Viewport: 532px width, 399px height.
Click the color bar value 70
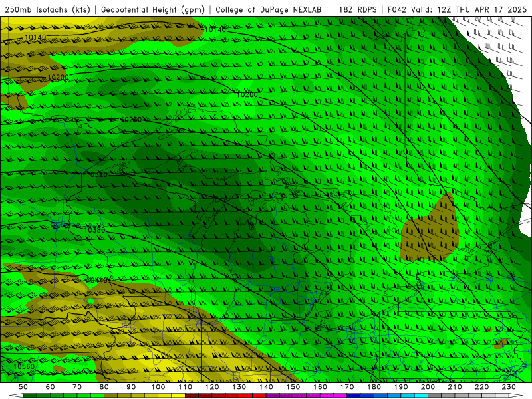click(x=77, y=387)
